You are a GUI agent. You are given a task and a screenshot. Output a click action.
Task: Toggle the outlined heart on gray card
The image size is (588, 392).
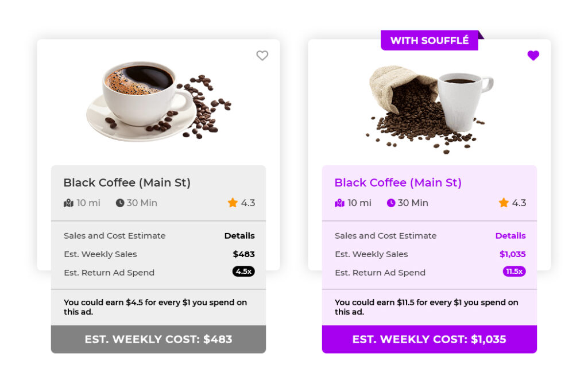pyautogui.click(x=262, y=56)
